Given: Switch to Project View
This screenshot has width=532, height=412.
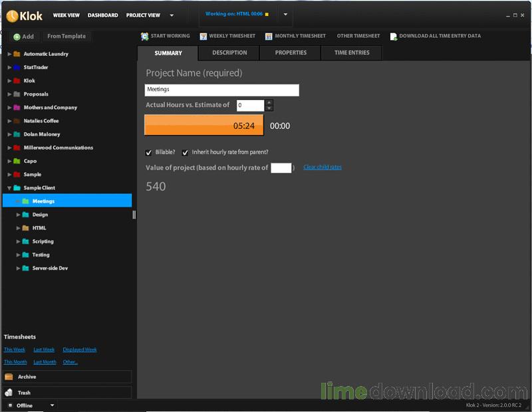Looking at the screenshot, I should coord(143,15).
